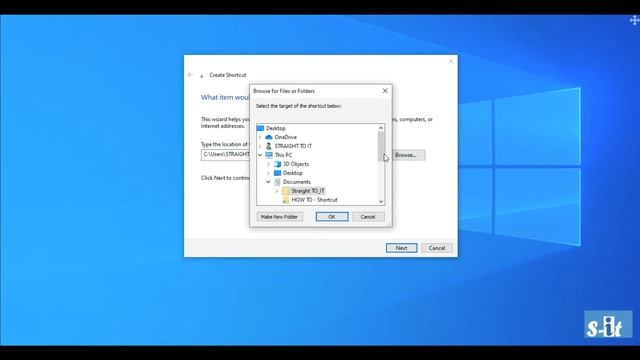This screenshot has height=360, width=640.
Task: Click the folder tree scrollbar up arrow
Action: pyautogui.click(x=380, y=128)
